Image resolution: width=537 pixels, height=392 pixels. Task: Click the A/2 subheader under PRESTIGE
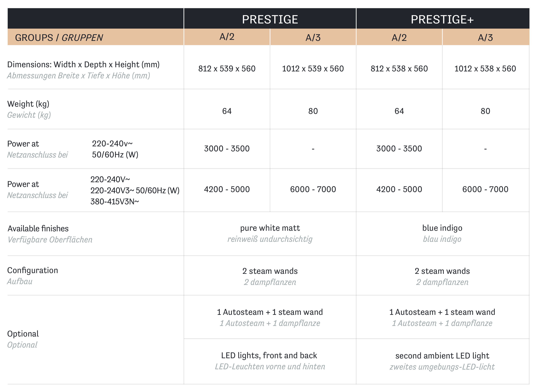(x=227, y=37)
